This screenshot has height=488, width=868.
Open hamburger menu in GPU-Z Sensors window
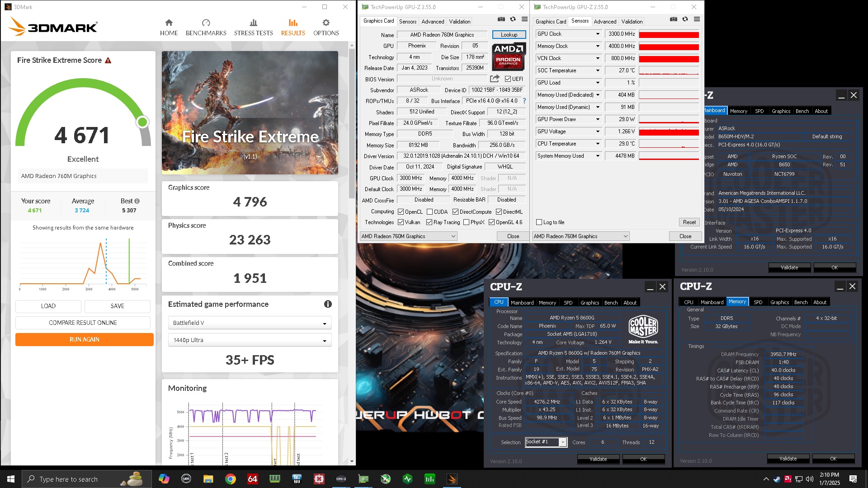coord(697,19)
